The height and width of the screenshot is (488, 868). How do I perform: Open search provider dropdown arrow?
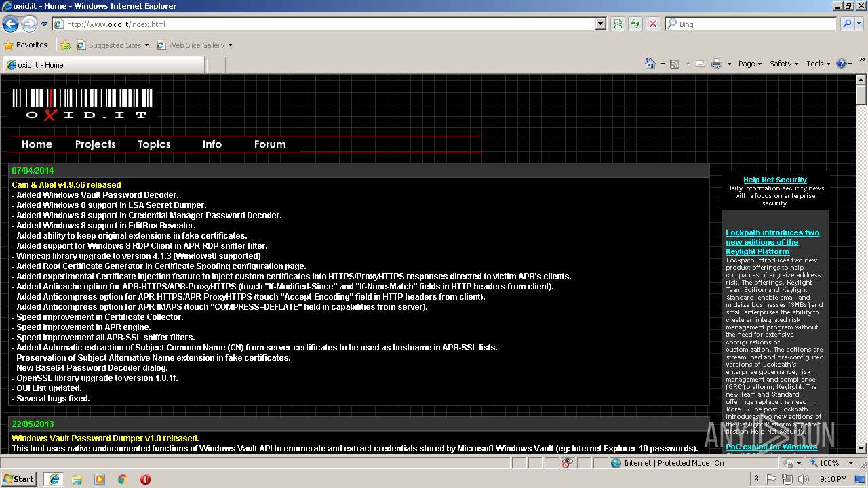[x=860, y=24]
